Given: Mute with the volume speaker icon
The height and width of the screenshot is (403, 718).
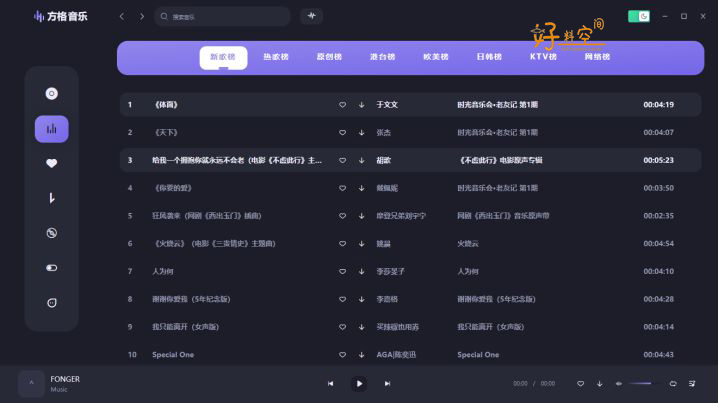Looking at the screenshot, I should [x=619, y=384].
